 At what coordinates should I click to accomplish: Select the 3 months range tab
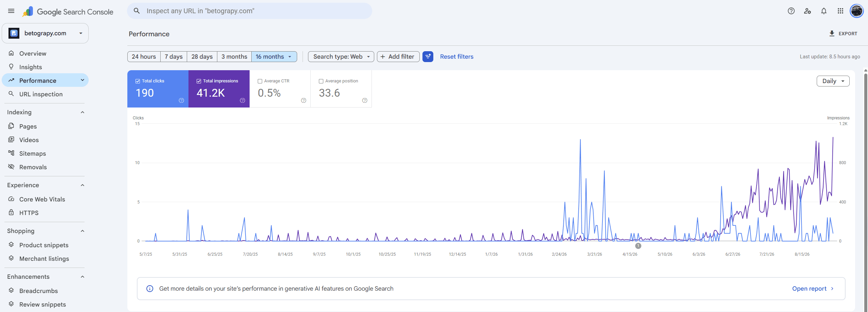(234, 57)
